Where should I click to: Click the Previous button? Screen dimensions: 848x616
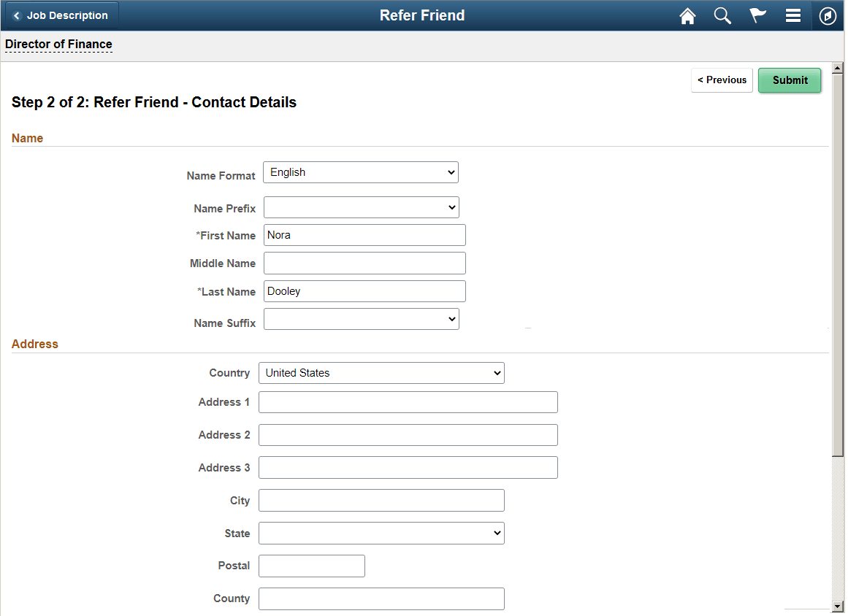point(722,80)
